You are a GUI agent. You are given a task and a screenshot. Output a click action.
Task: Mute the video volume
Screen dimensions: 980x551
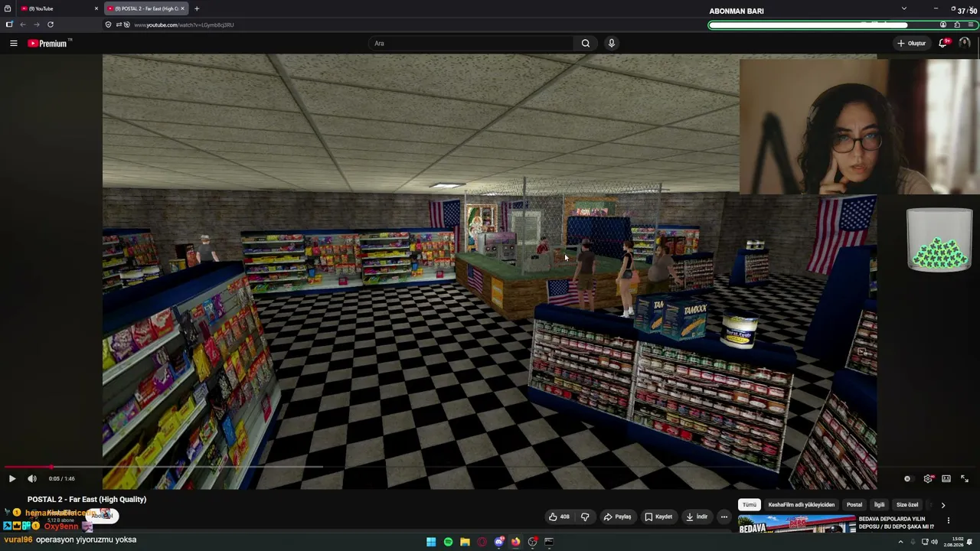pyautogui.click(x=32, y=478)
